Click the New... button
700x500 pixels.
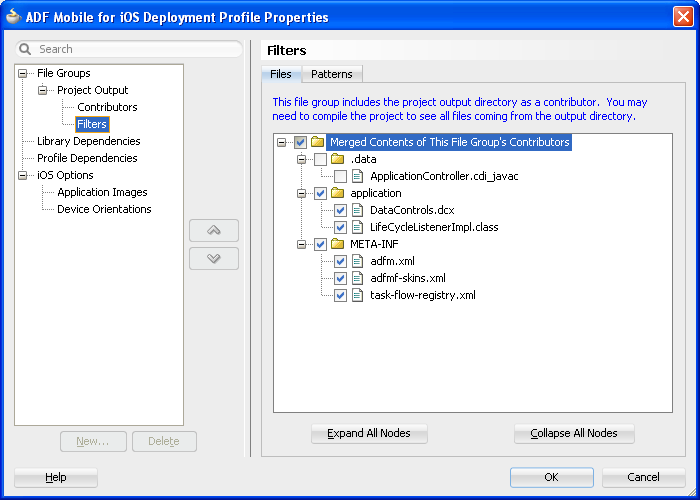click(x=93, y=442)
